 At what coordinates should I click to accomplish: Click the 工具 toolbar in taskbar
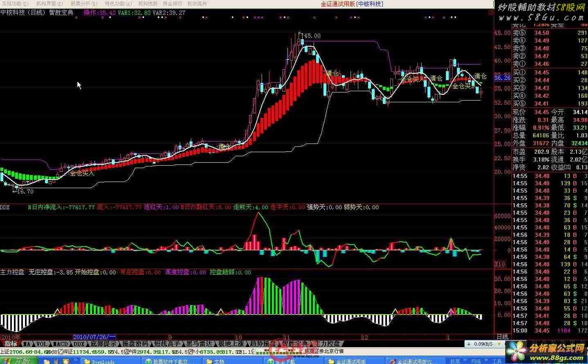point(497,361)
